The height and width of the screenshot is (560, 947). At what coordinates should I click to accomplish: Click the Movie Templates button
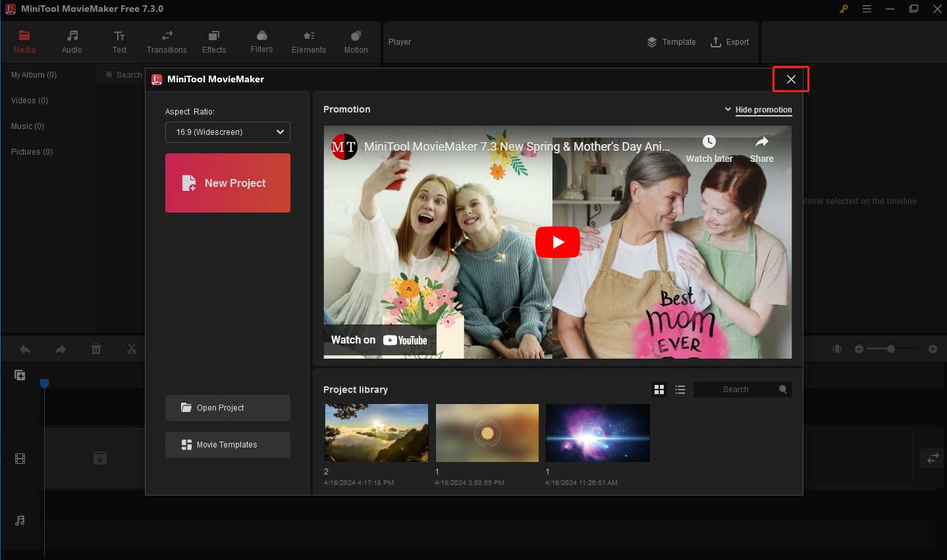tap(228, 445)
